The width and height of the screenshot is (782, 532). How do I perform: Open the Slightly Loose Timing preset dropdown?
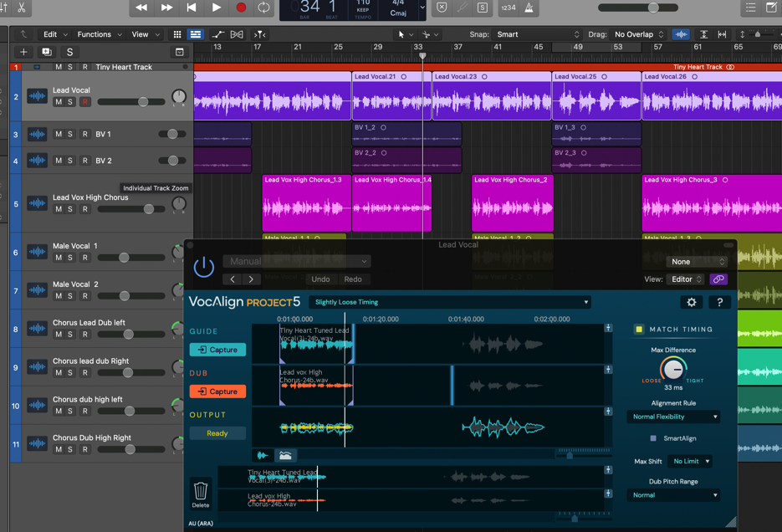pyautogui.click(x=450, y=302)
